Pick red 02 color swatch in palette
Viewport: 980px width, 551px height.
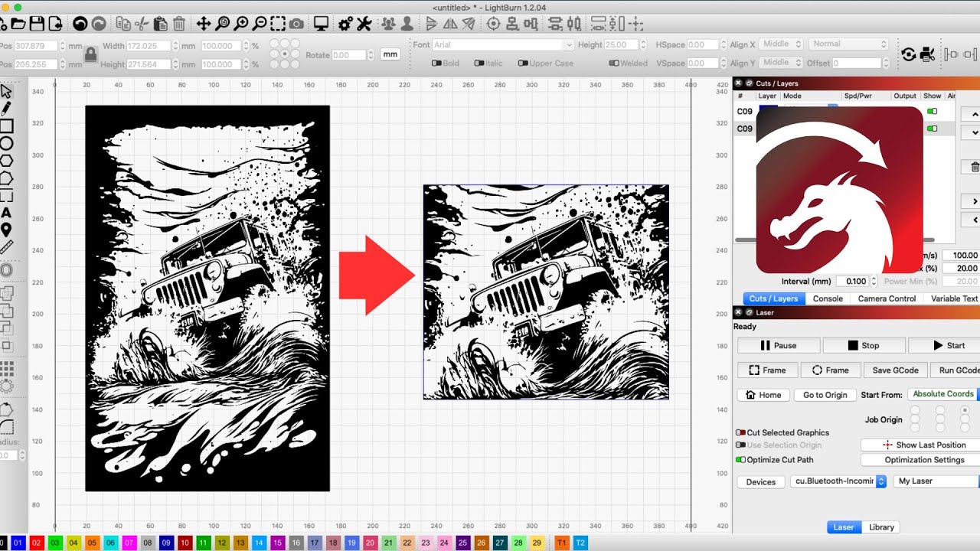pos(36,543)
